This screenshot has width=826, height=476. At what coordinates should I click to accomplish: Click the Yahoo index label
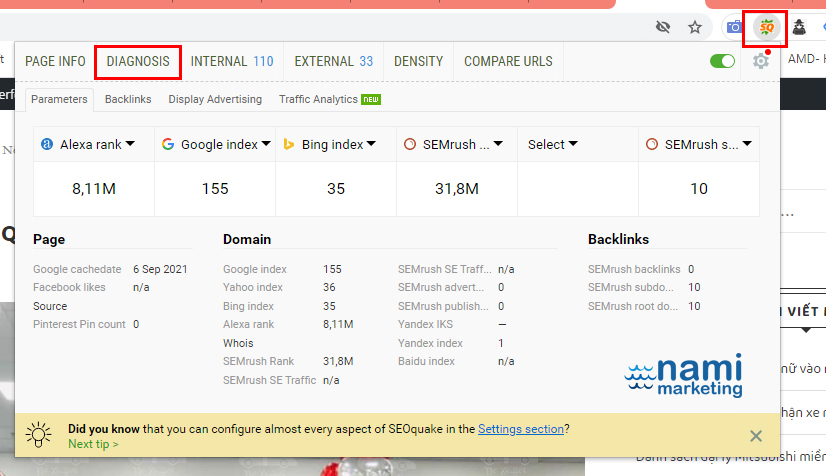253,287
